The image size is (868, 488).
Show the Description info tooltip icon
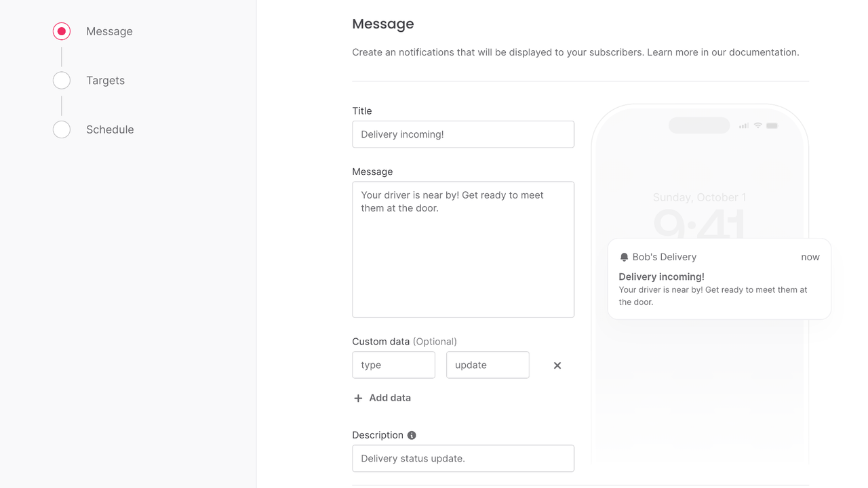coord(412,435)
